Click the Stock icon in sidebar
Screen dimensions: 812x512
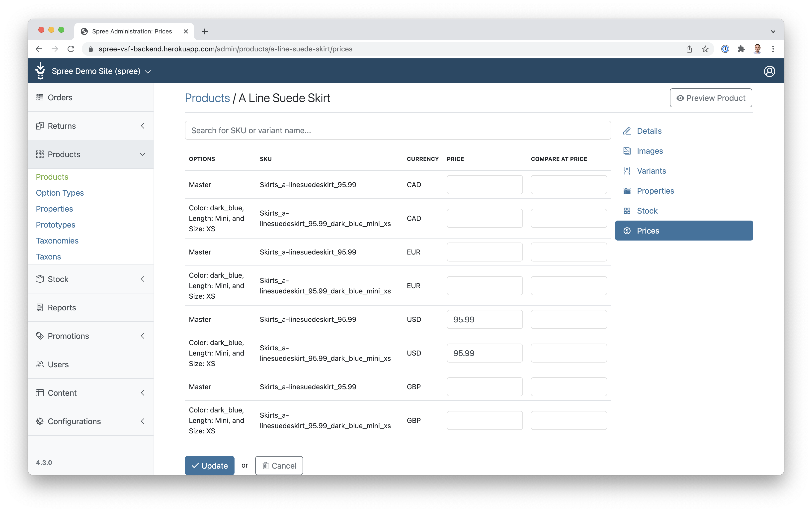(x=628, y=211)
